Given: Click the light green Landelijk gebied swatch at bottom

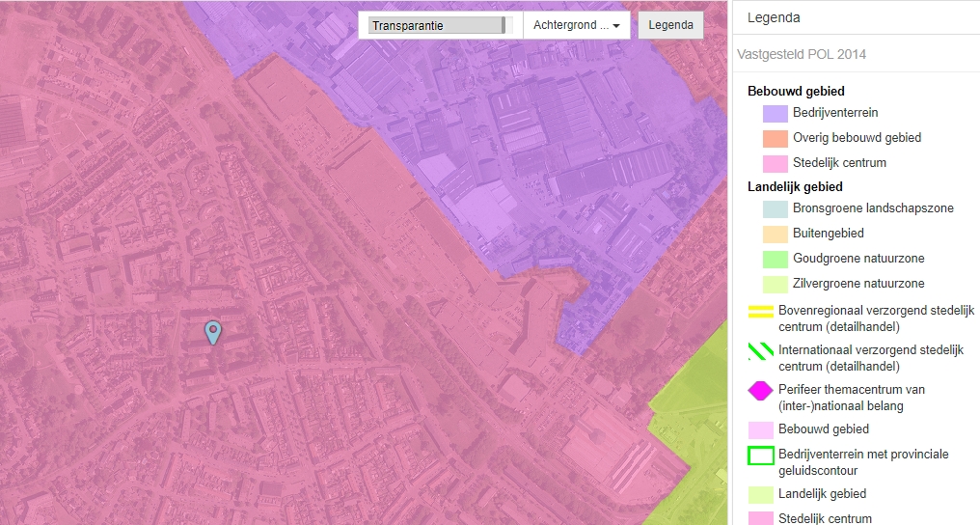Looking at the screenshot, I should point(761,494).
